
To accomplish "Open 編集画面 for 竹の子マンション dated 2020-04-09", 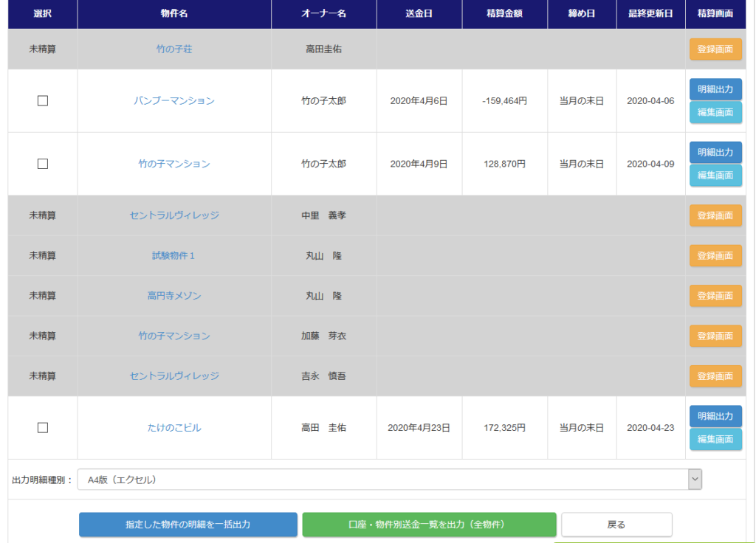I will click(715, 176).
